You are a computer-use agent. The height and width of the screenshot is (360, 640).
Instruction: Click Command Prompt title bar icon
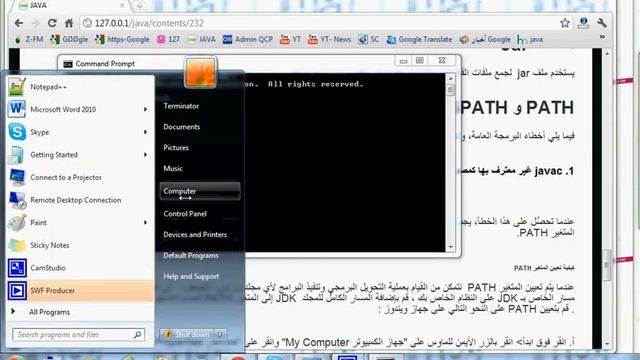(x=68, y=64)
